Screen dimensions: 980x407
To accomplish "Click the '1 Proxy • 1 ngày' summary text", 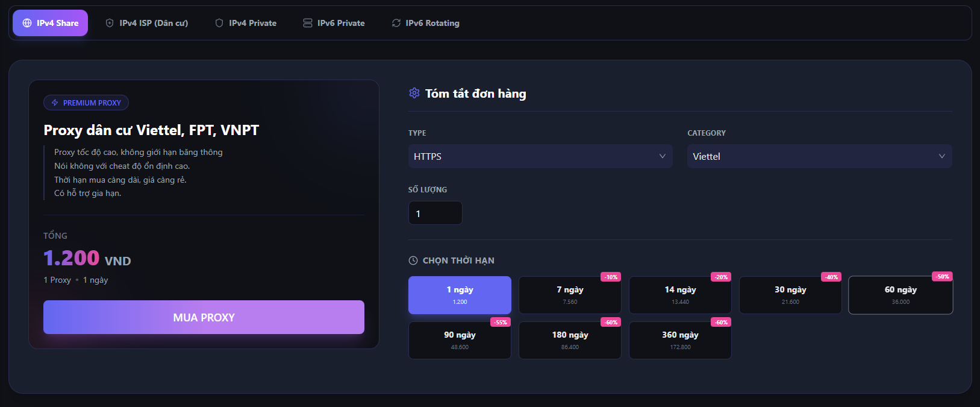I will pos(76,280).
